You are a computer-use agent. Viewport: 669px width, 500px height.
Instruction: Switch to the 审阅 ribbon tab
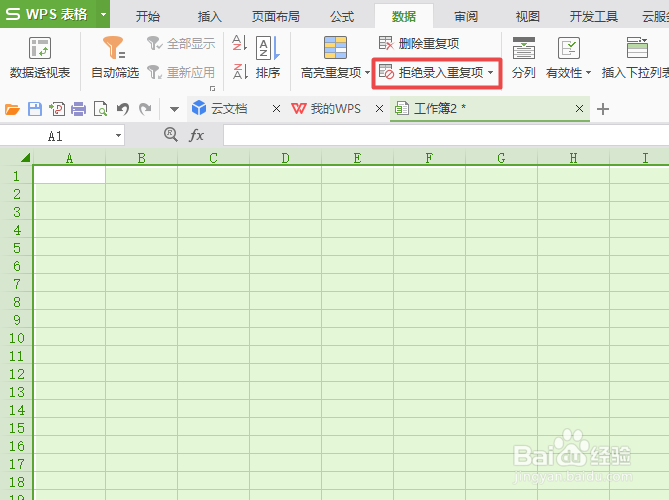tap(466, 16)
